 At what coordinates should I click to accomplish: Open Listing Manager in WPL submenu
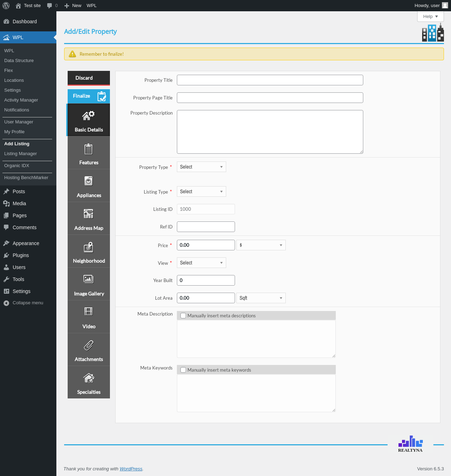20,154
